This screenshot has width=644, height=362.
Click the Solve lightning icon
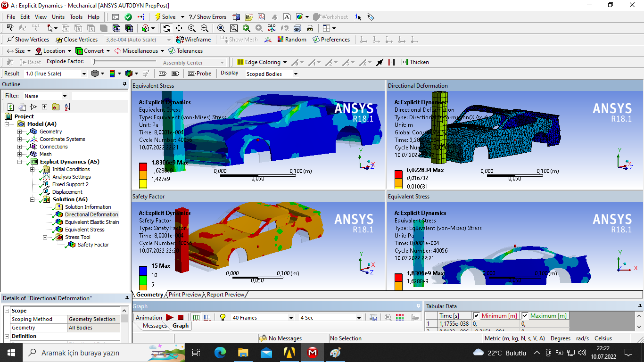[x=157, y=16]
